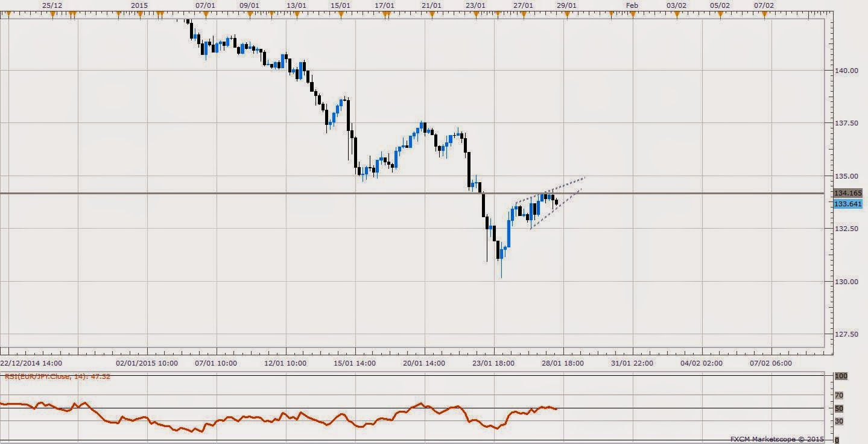Viewport: 868px width, 444px height.
Task: Select the orange marker under 09/01
Action: [x=250, y=15]
